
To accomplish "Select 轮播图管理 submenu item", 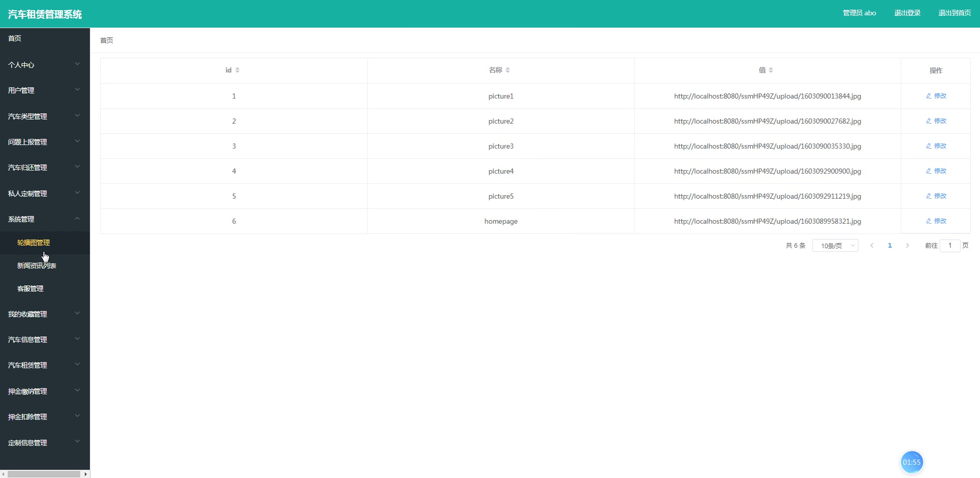I will coord(45,243).
